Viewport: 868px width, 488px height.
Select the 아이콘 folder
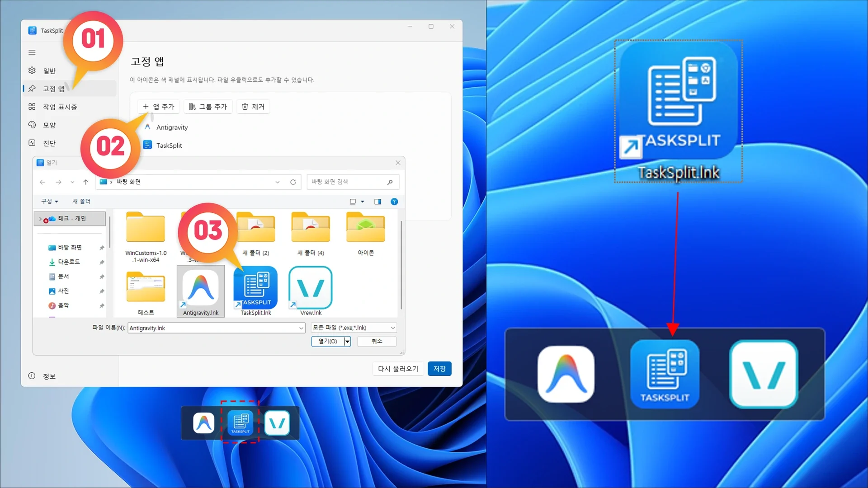point(366,234)
